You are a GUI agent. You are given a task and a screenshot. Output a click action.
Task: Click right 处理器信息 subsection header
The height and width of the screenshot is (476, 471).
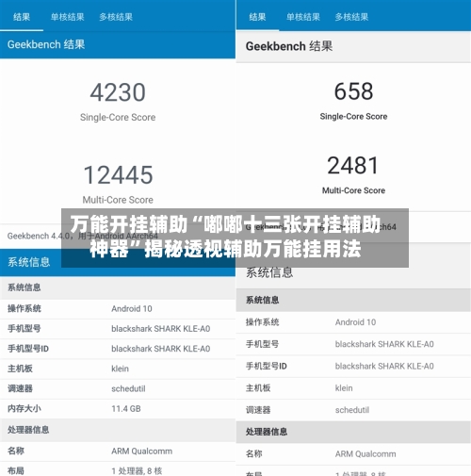click(x=353, y=432)
